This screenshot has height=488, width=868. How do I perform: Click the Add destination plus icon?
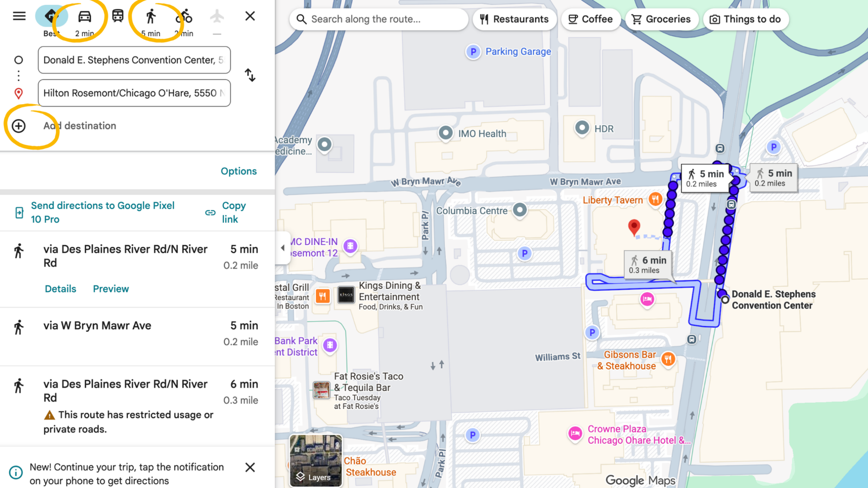click(x=18, y=126)
